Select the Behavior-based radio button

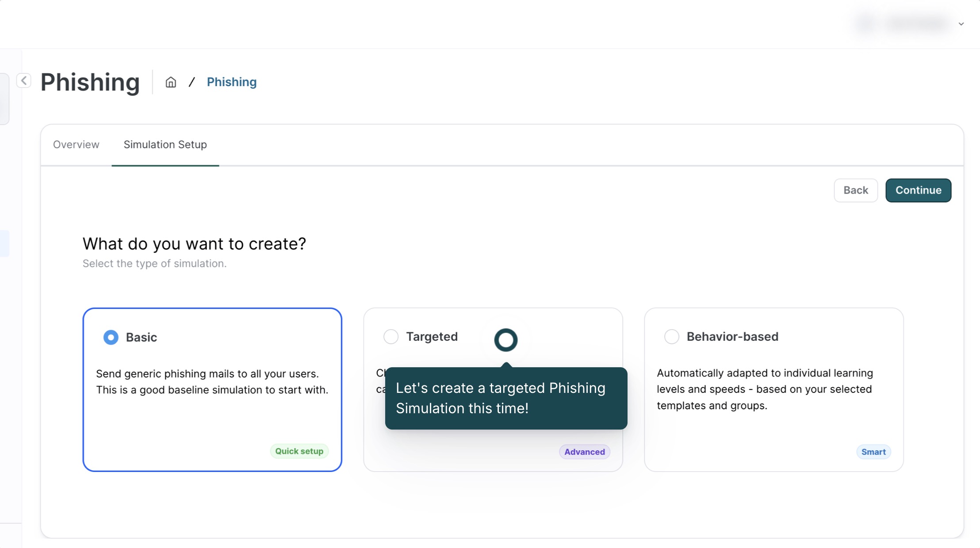point(672,336)
